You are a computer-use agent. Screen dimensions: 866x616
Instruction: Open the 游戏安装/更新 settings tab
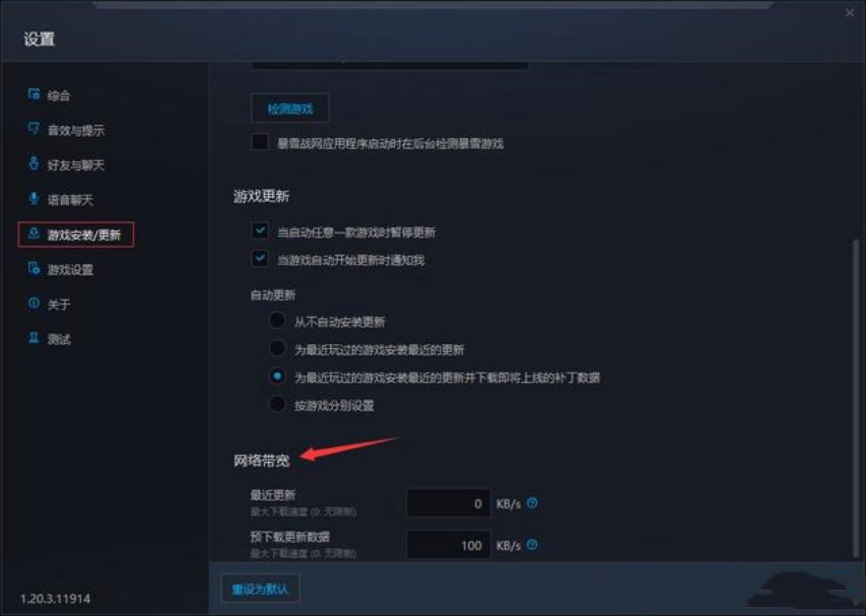(x=76, y=235)
